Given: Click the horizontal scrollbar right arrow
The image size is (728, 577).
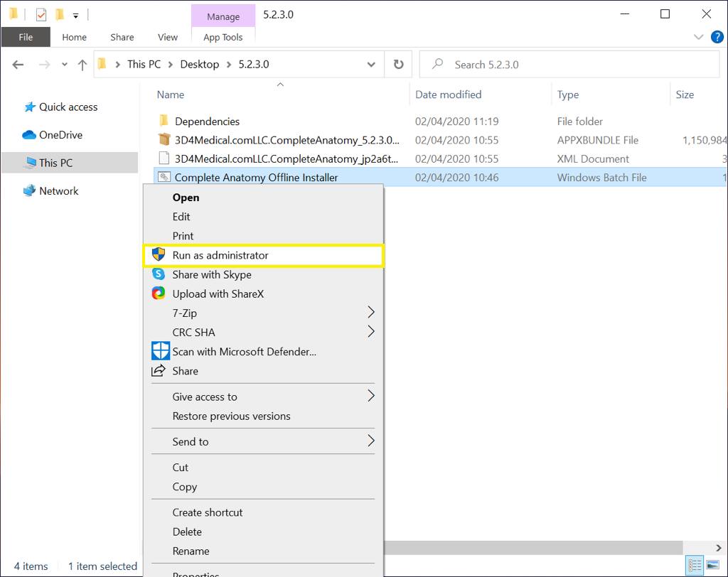Looking at the screenshot, I should pos(719,548).
